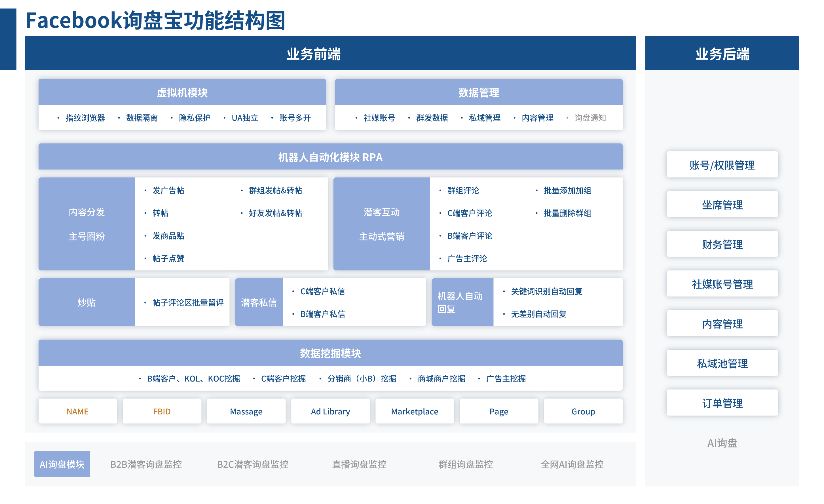The width and height of the screenshot is (824, 504).
Task: Click the 炒贴 block
Action: point(86,302)
